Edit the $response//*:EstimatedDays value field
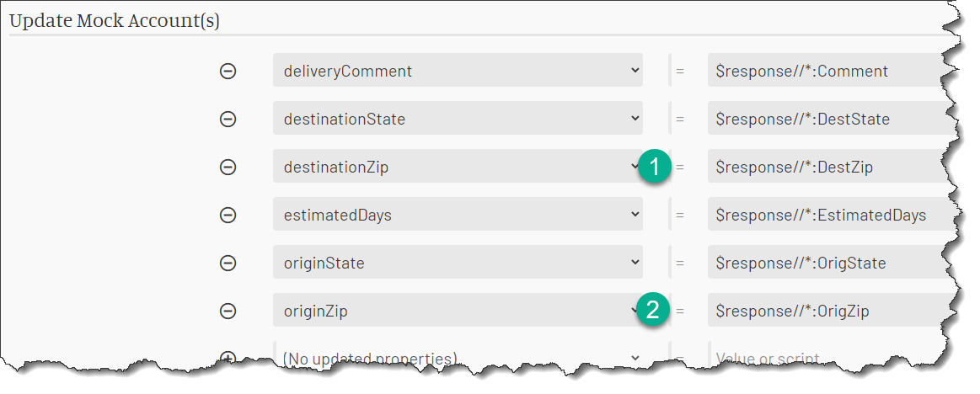Screen dimensions: 980x394 pos(831,214)
